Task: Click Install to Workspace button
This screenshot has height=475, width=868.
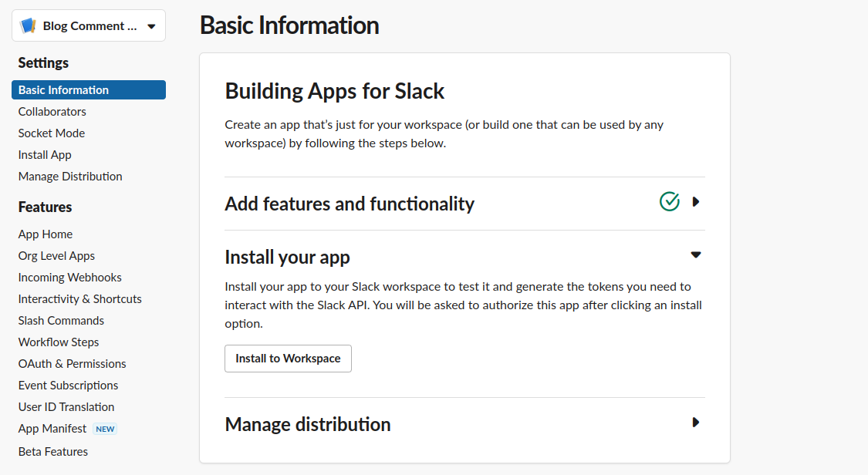Action: click(x=288, y=359)
